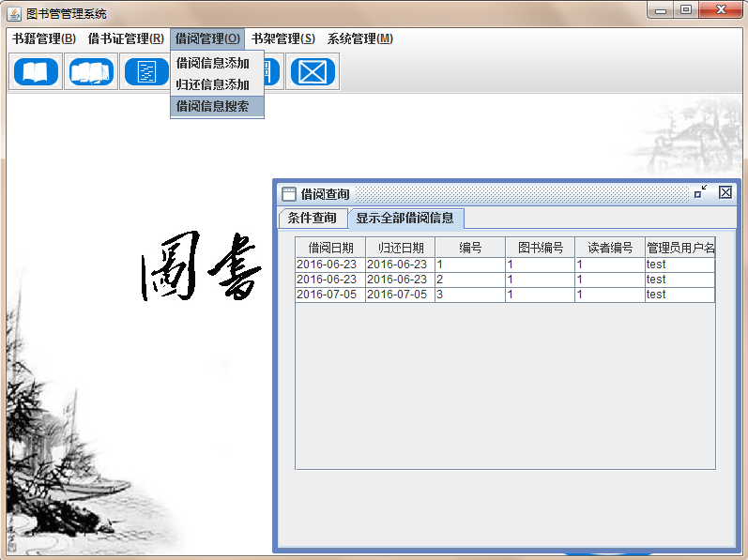Choose 借阅信息添加 from the menu
The height and width of the screenshot is (560, 748).
tap(217, 63)
